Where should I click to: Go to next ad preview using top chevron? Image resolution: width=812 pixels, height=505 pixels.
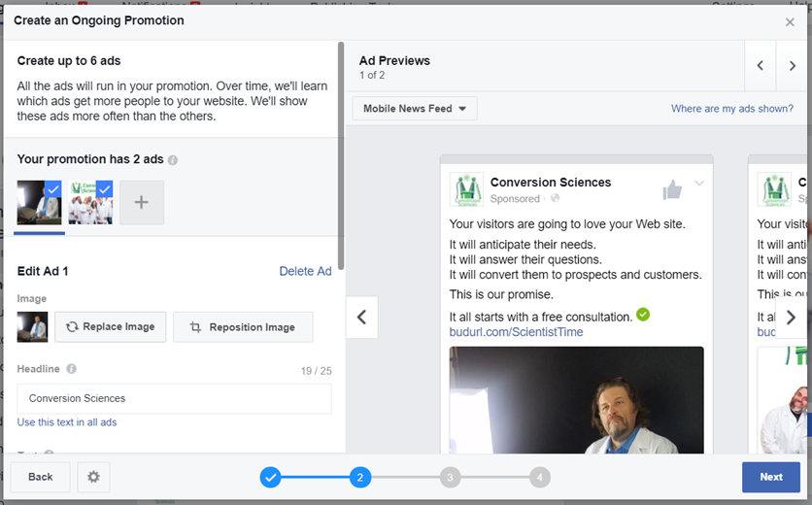792,65
